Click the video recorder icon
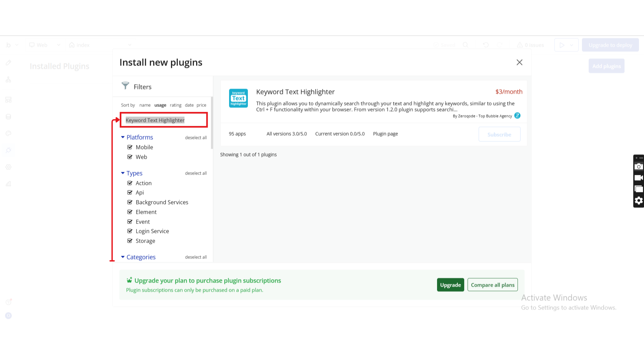The width and height of the screenshot is (644, 362). (x=639, y=178)
